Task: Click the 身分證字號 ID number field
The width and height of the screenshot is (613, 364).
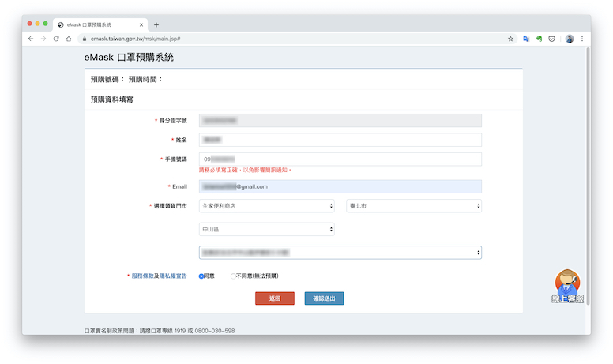Action: [x=340, y=120]
